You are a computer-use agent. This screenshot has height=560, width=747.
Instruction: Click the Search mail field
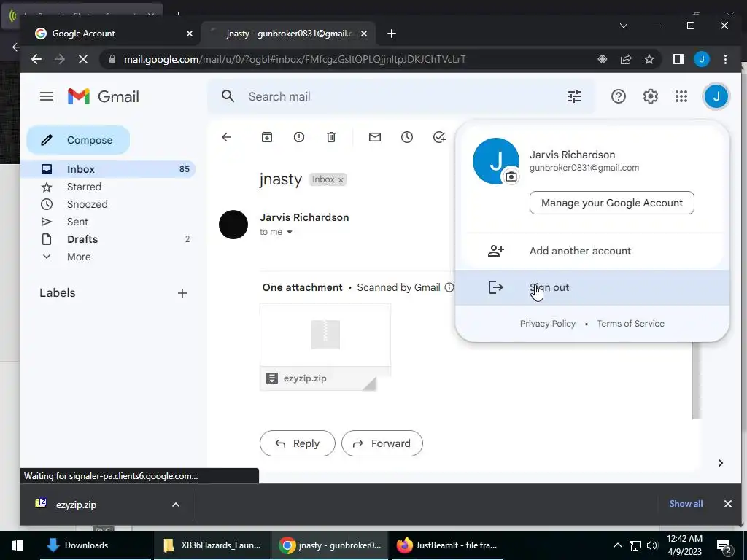400,97
